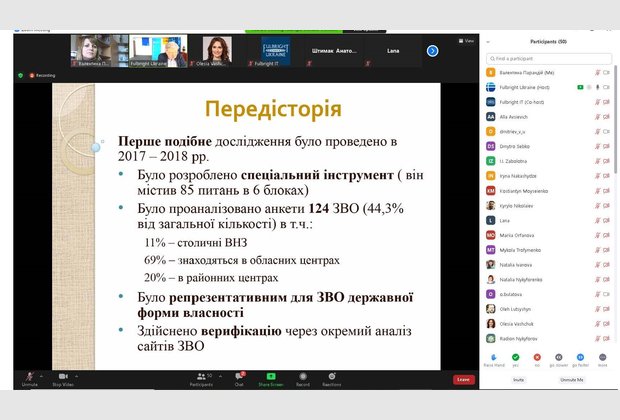Open the Reactions menu
The width and height of the screenshot is (620, 420).
(x=332, y=379)
